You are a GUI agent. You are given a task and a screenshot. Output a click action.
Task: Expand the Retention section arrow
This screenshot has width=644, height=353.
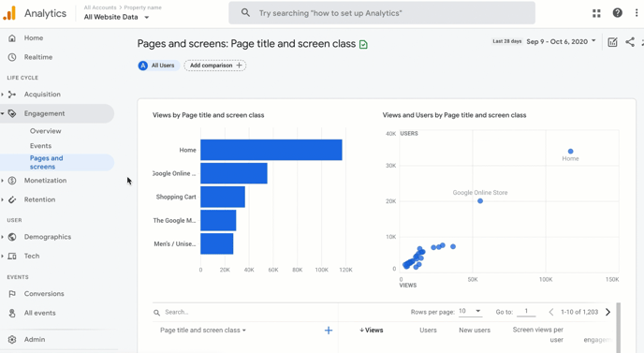pos(3,199)
